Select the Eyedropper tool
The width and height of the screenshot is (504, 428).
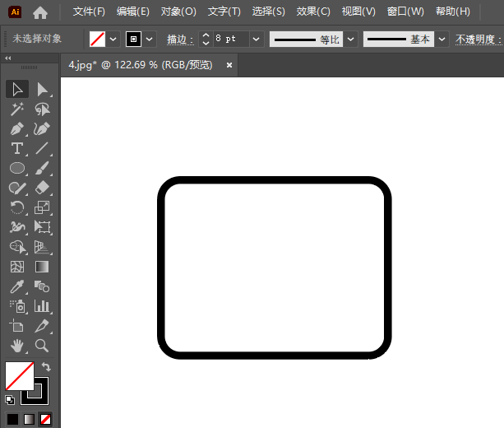click(x=17, y=286)
